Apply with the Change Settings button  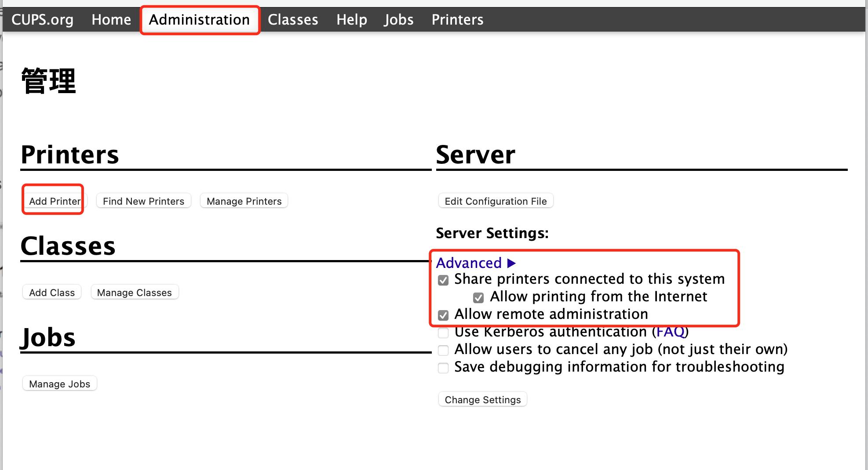tap(483, 400)
